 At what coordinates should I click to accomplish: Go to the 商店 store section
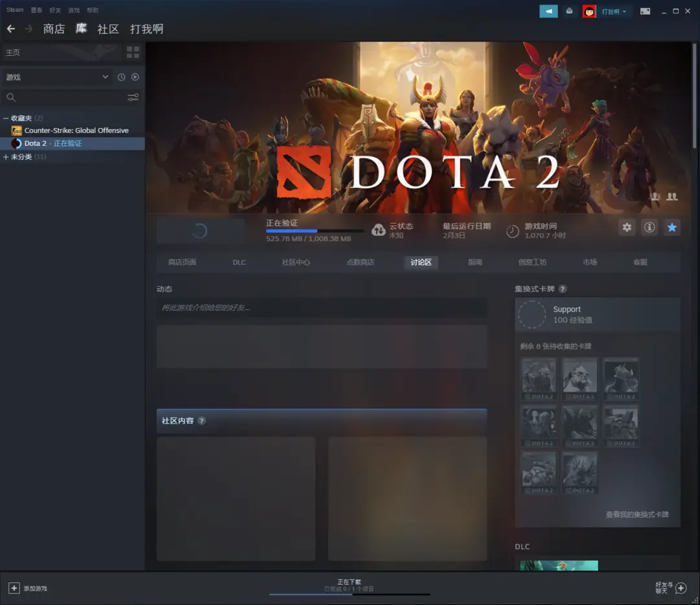(x=54, y=29)
